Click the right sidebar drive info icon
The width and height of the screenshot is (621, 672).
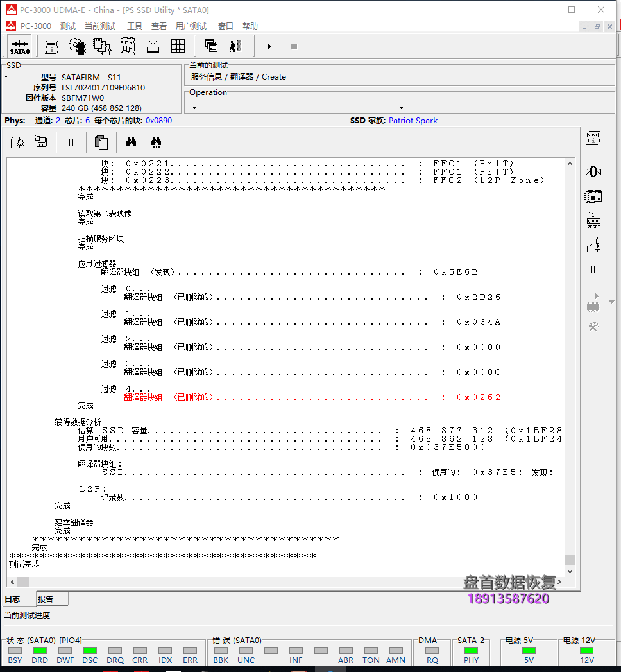pyautogui.click(x=593, y=138)
